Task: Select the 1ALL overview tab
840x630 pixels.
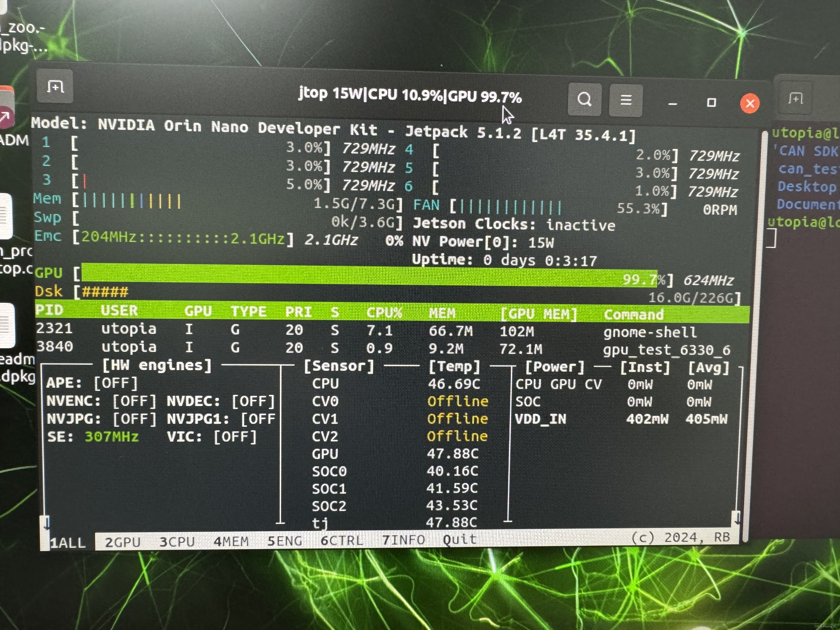Action: [x=68, y=543]
